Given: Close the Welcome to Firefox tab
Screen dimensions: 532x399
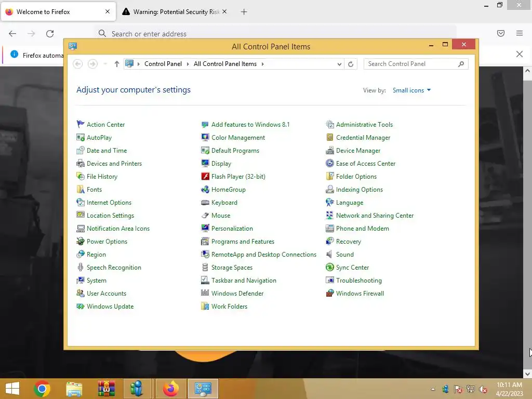Looking at the screenshot, I should [x=107, y=11].
